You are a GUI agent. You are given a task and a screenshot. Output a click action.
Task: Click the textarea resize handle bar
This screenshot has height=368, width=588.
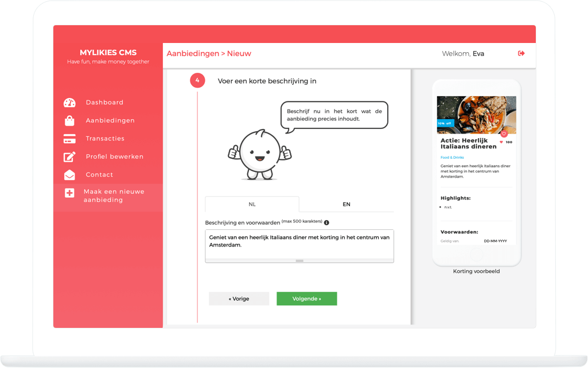(x=299, y=261)
